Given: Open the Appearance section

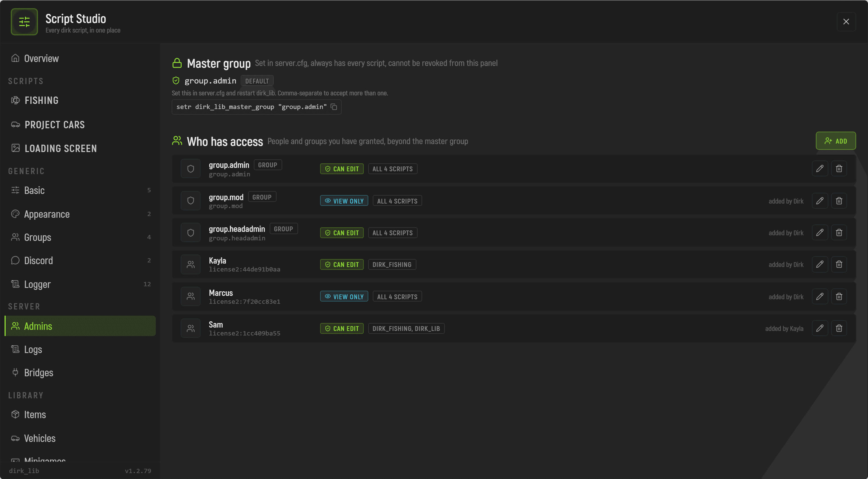Looking at the screenshot, I should point(80,214).
